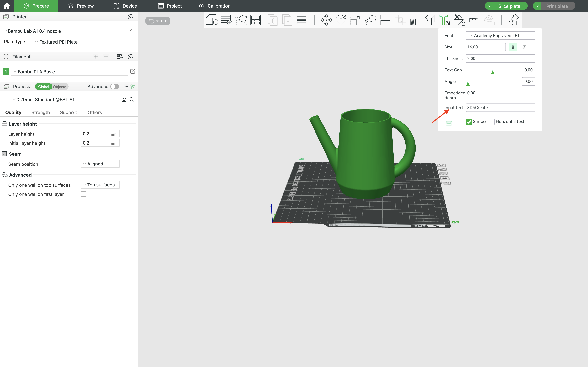Open the Seam position dropdown
This screenshot has height=367, width=588.
(x=100, y=164)
